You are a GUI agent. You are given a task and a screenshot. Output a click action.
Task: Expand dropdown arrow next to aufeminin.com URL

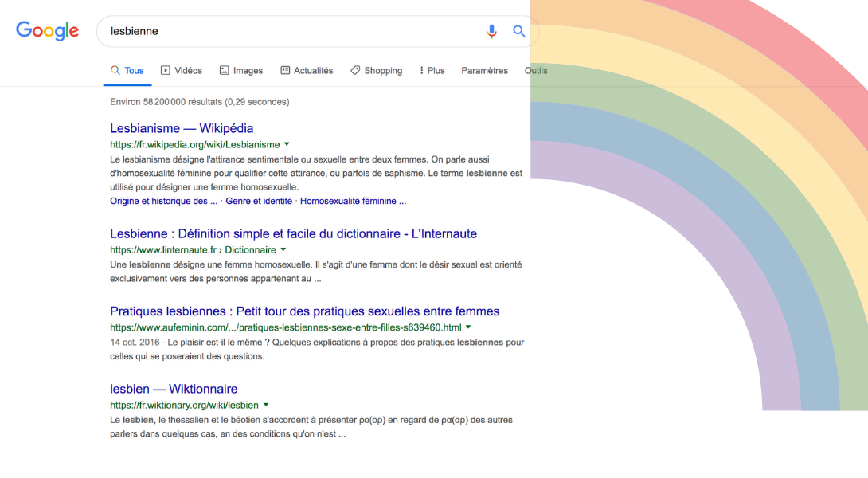[468, 327]
